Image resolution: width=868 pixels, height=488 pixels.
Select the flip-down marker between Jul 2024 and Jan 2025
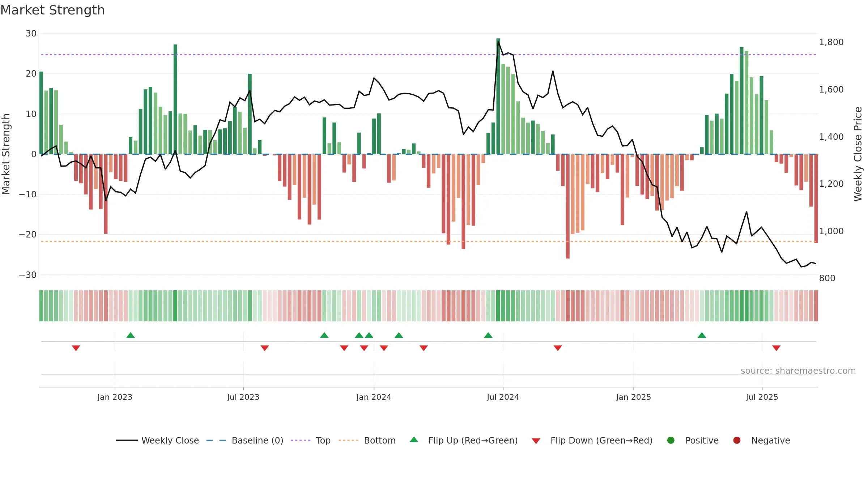pyautogui.click(x=558, y=348)
